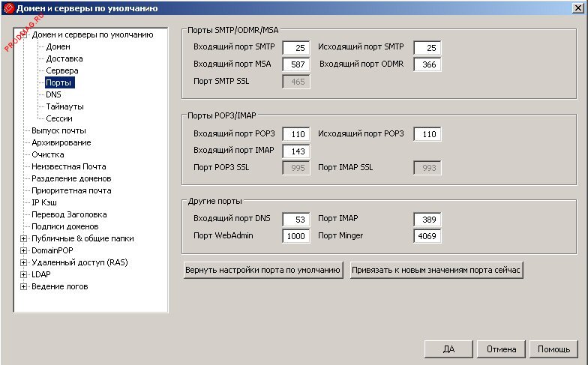This screenshot has width=588, height=365.
Task: Expand Удаленный доступ (RAS) node
Action: click(x=23, y=262)
